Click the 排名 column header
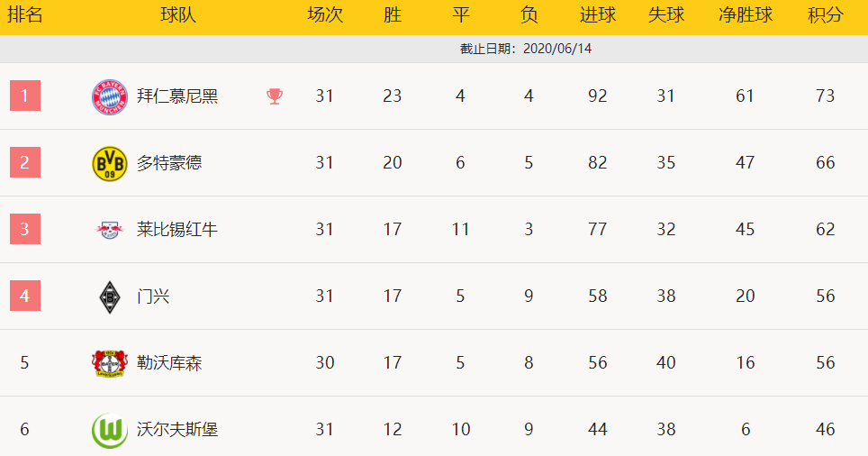The width and height of the screenshot is (868, 456). 25,15
